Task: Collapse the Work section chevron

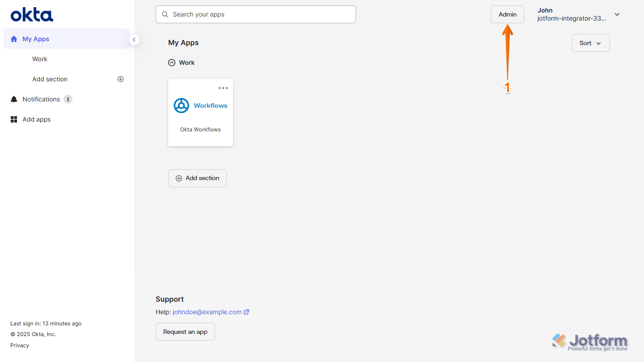Action: (172, 63)
